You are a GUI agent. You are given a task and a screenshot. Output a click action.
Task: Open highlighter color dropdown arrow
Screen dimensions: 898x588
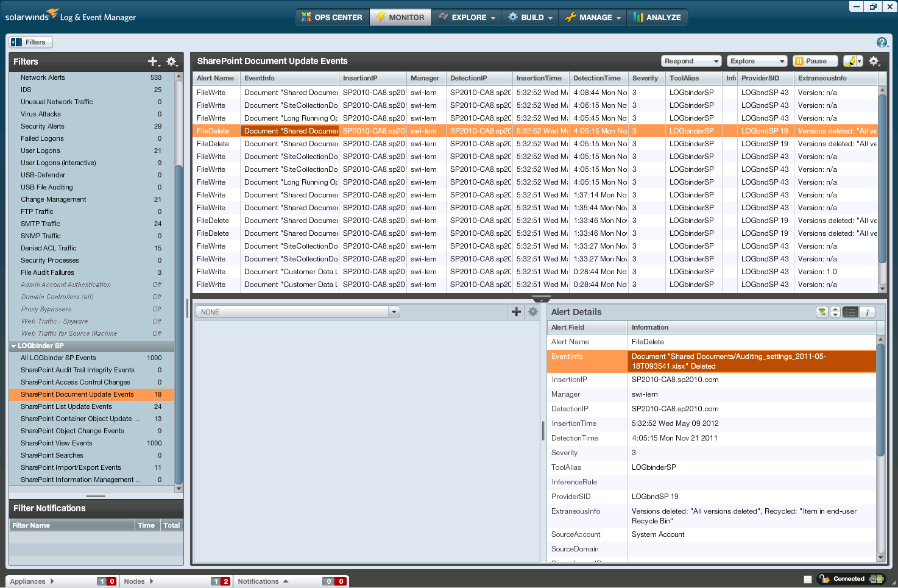[860, 61]
